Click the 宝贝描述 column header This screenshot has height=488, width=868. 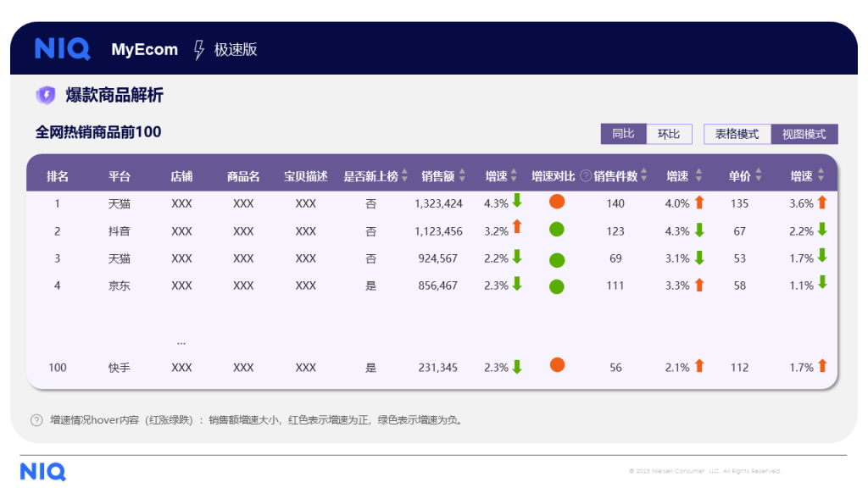[305, 176]
